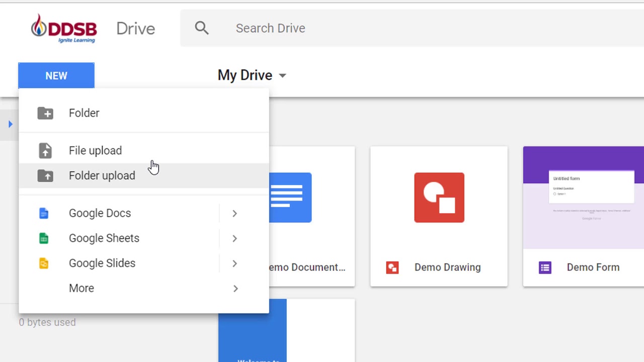Image resolution: width=644 pixels, height=362 pixels.
Task: Click the Google Sheets icon in the menu
Action: pos(44,238)
